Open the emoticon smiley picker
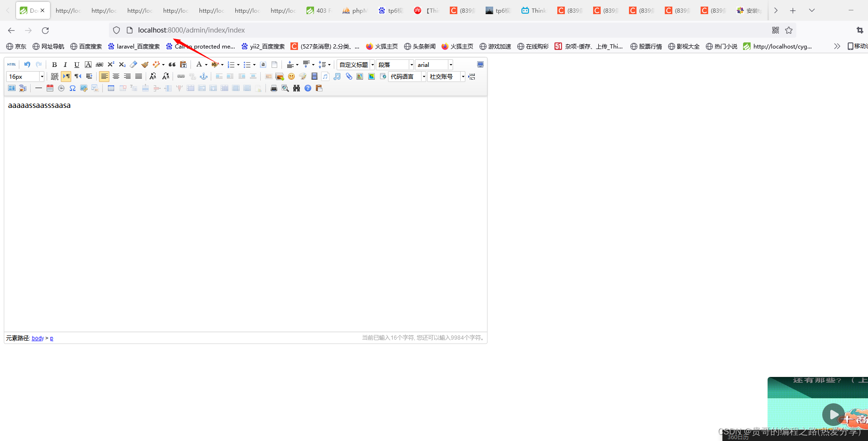 click(291, 76)
